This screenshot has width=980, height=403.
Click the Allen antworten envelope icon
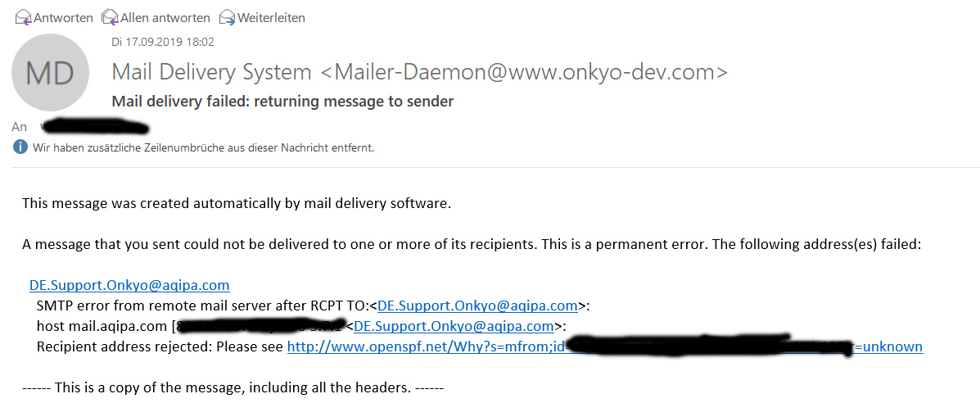(110, 17)
